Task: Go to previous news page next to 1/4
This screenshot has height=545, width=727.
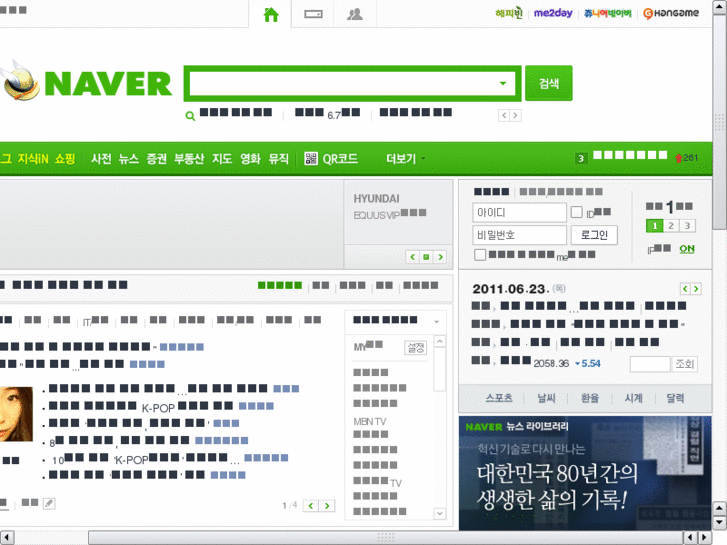Action: click(x=311, y=506)
